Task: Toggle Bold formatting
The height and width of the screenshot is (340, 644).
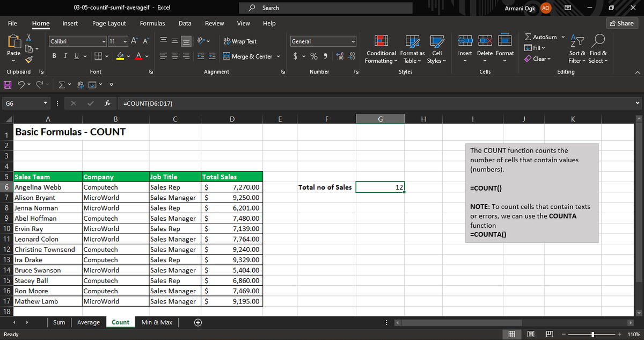Action: pyautogui.click(x=54, y=56)
